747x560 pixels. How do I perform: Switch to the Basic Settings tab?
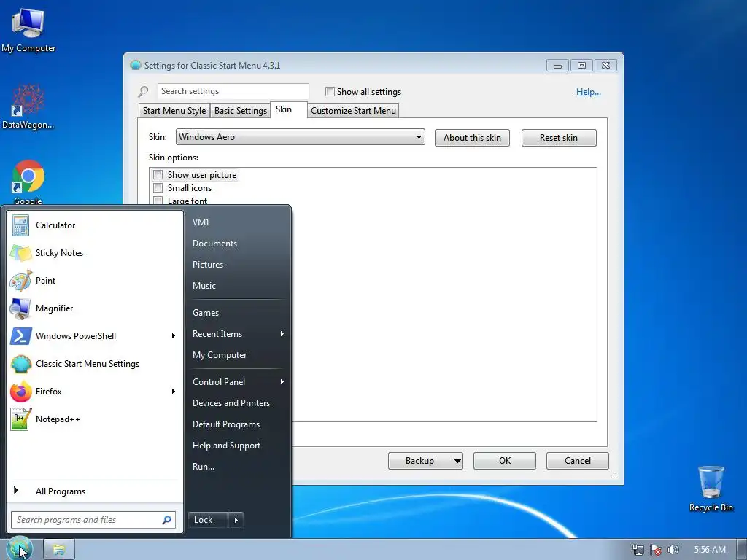[x=240, y=111]
